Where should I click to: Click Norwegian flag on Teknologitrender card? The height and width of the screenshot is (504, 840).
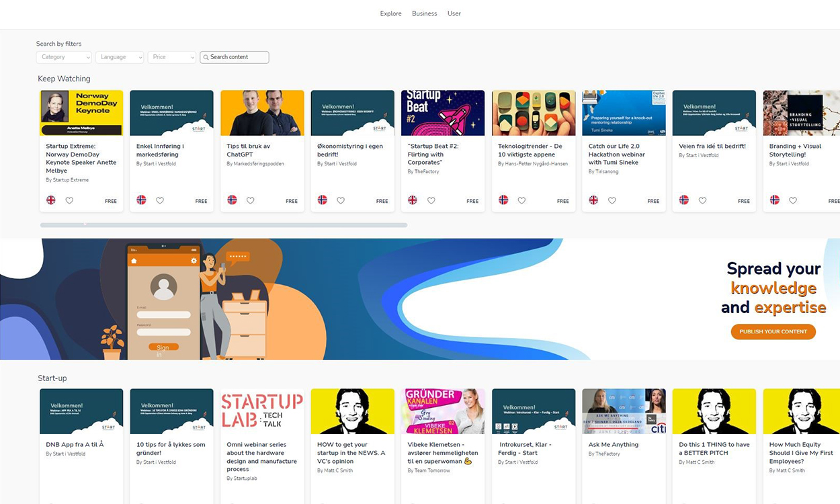[503, 200]
